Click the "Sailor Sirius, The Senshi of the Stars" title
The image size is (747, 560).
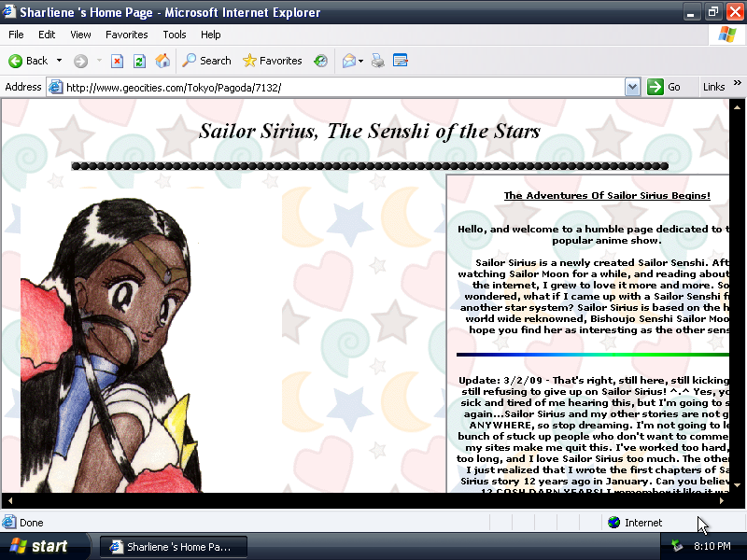tap(369, 132)
